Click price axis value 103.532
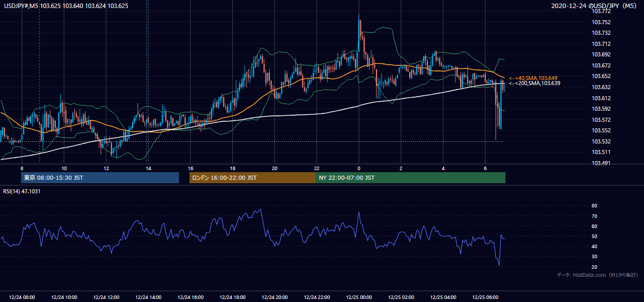 tap(601, 141)
